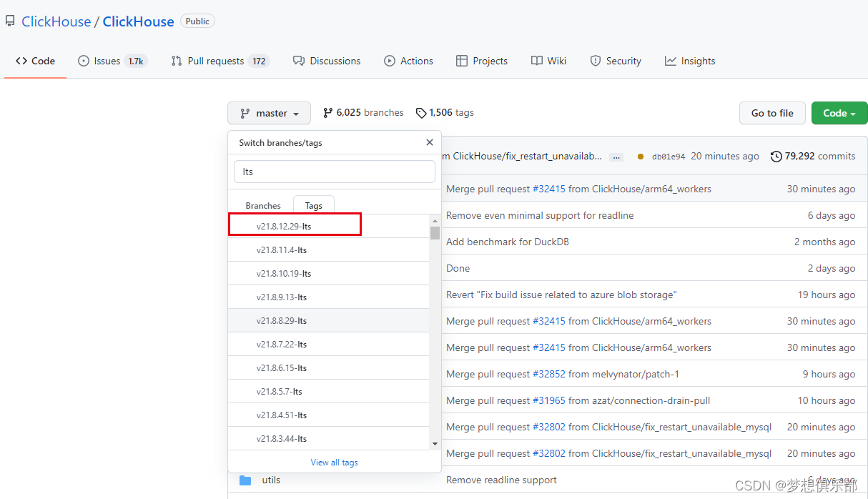Select tag v21.8.9.13-lts
Screen dimensions: 868x499
click(x=329, y=297)
